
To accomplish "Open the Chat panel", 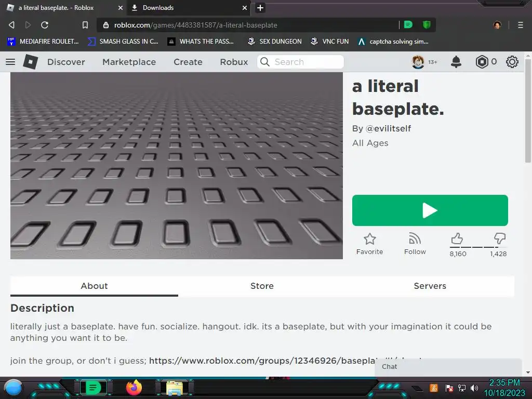I will (448, 367).
